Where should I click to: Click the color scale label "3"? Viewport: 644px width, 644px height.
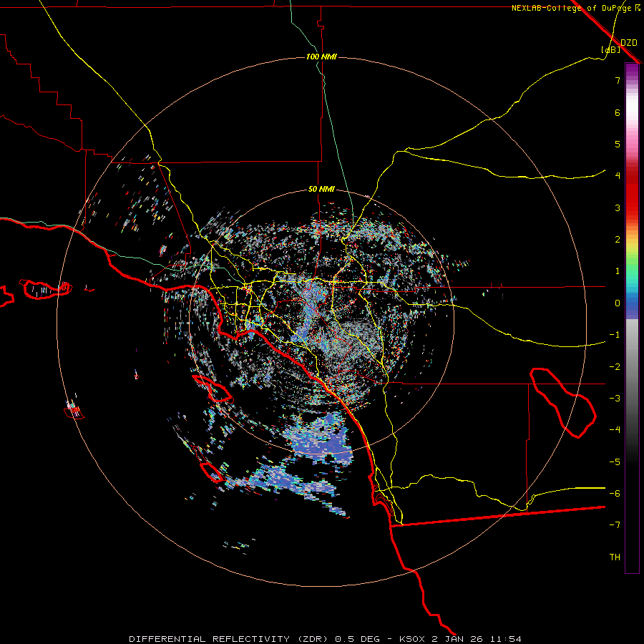pyautogui.click(x=618, y=208)
